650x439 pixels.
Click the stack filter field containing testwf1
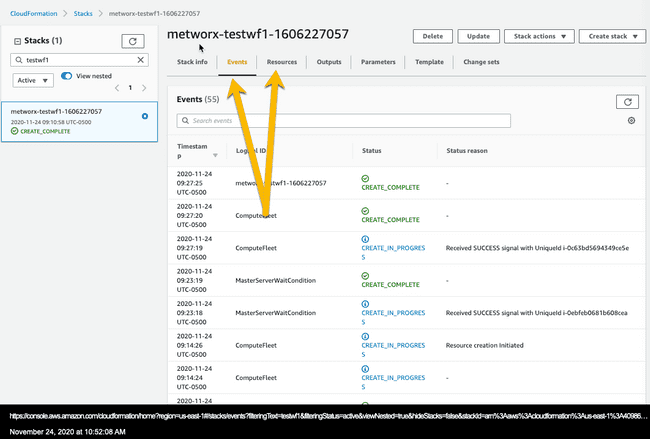click(79, 60)
